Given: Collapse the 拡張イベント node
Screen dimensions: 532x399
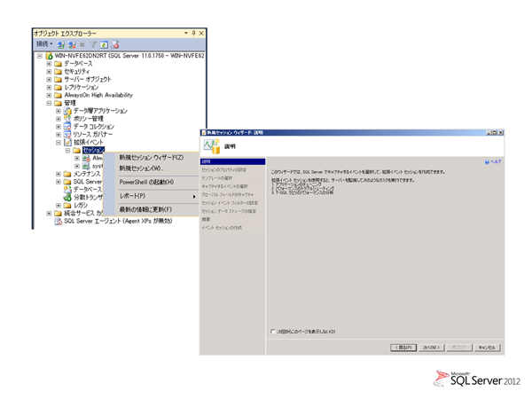Looking at the screenshot, I should [59, 143].
